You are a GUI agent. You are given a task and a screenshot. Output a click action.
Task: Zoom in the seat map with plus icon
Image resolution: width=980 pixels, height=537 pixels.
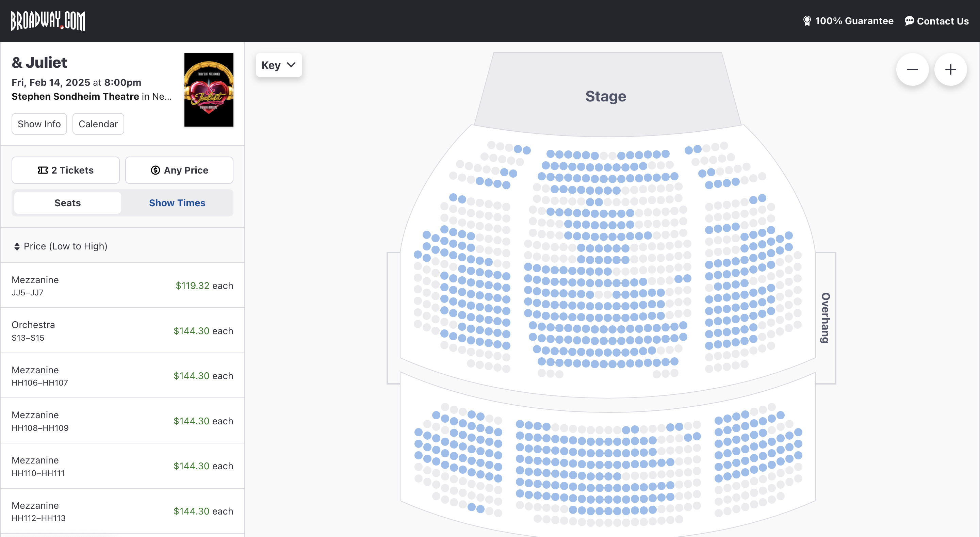click(x=950, y=69)
